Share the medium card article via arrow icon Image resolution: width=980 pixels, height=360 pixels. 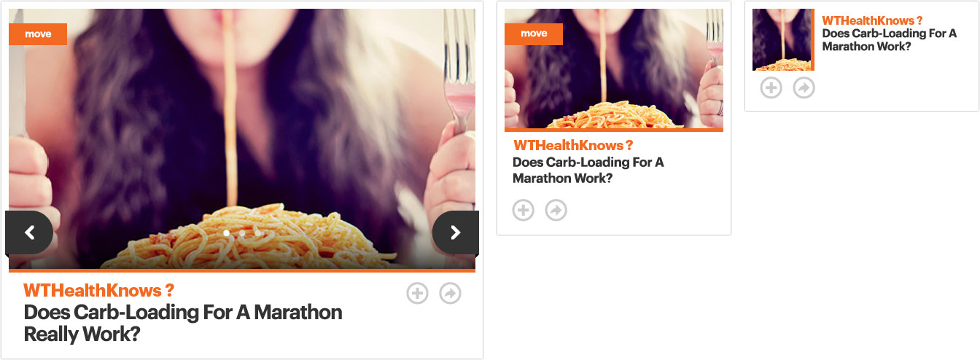[556, 211]
